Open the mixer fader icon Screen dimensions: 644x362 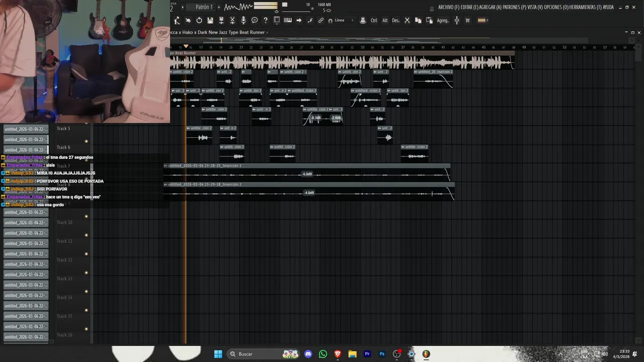457,20
